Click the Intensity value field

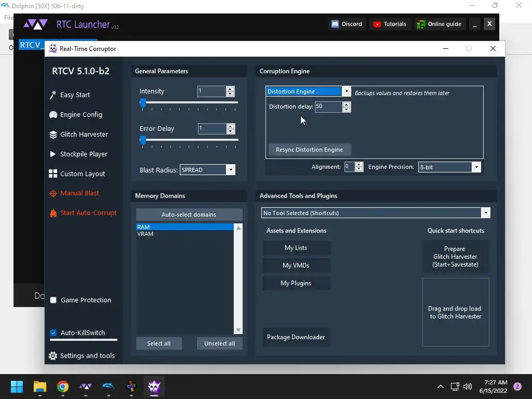(212, 91)
